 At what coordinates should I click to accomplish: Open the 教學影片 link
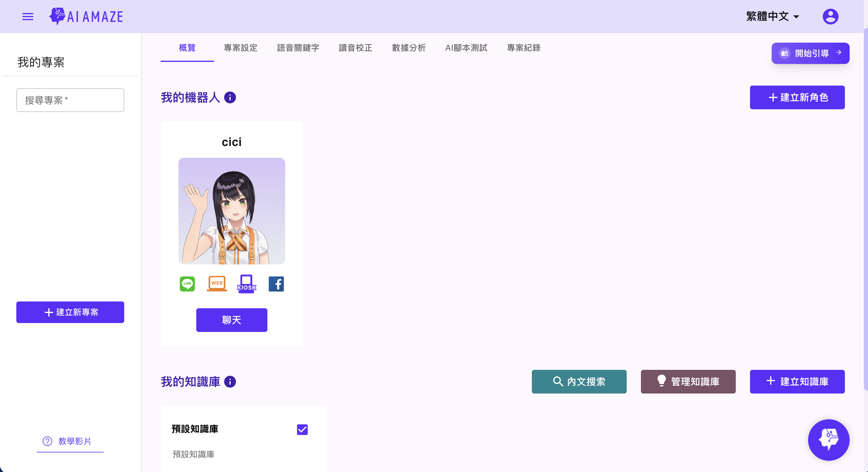[x=70, y=441]
